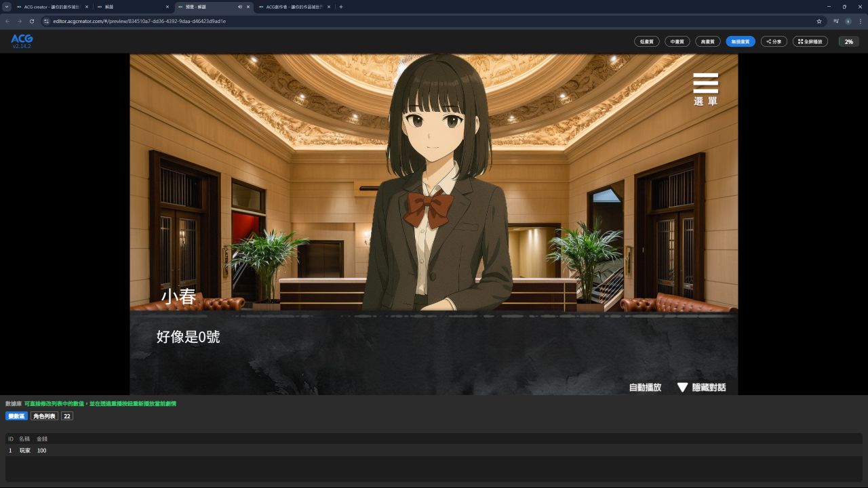Select the 低畫質 quality option
This screenshot has height=488, width=868.
coord(646,41)
